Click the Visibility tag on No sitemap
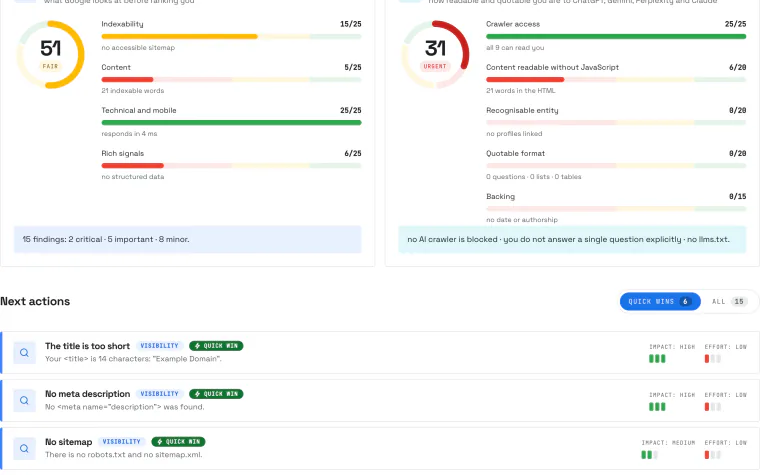760x475 pixels. (122, 442)
